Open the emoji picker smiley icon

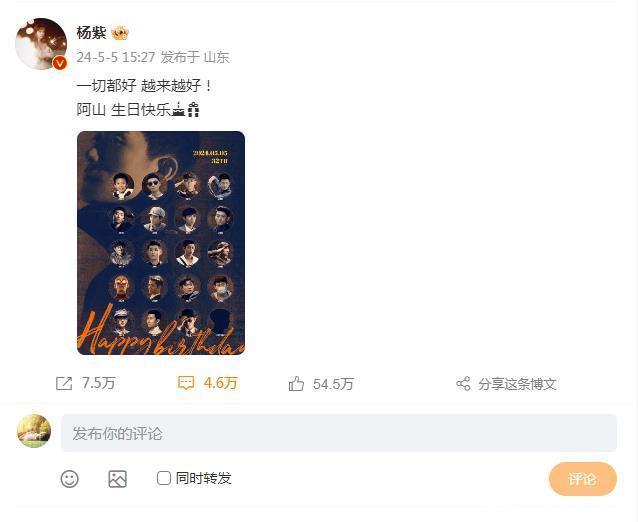tap(70, 479)
